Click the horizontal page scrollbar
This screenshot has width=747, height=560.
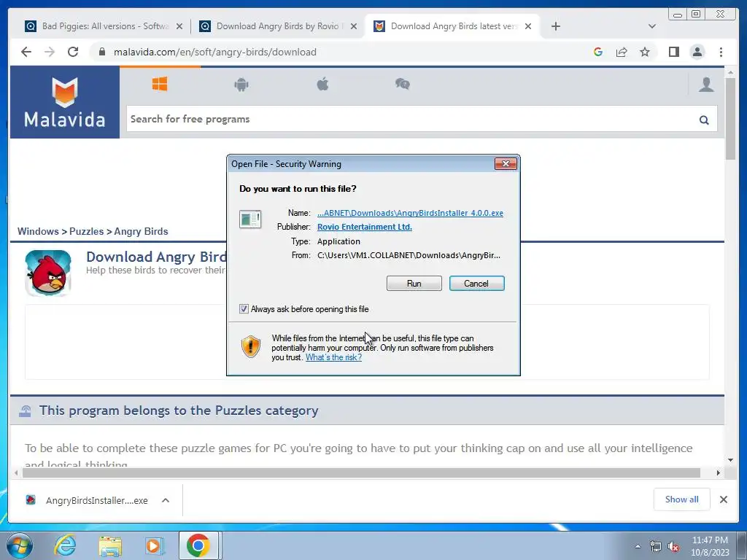(361, 472)
